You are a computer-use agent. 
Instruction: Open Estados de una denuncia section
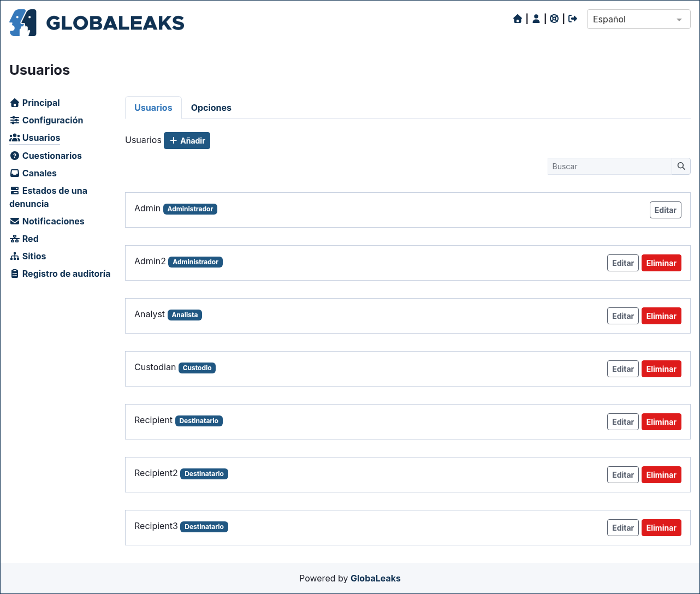pos(48,197)
